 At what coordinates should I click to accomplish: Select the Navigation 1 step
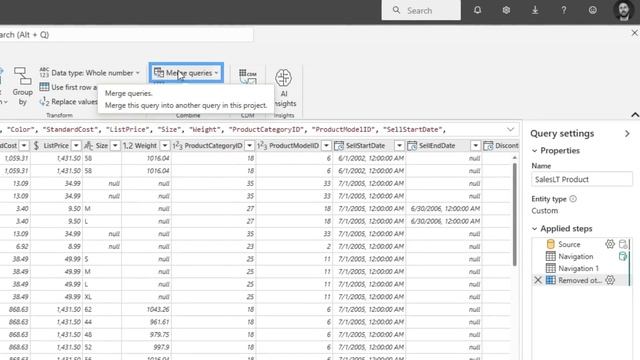tap(578, 268)
